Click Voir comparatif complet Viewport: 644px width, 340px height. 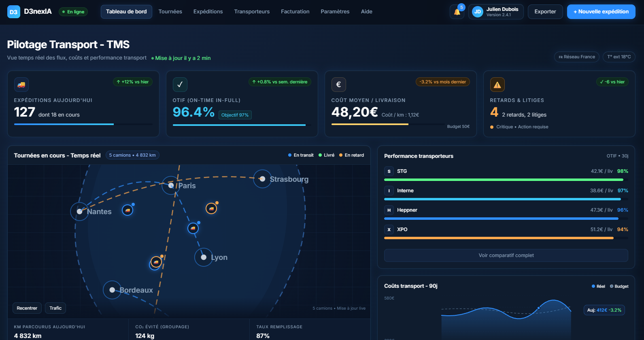[506, 255]
